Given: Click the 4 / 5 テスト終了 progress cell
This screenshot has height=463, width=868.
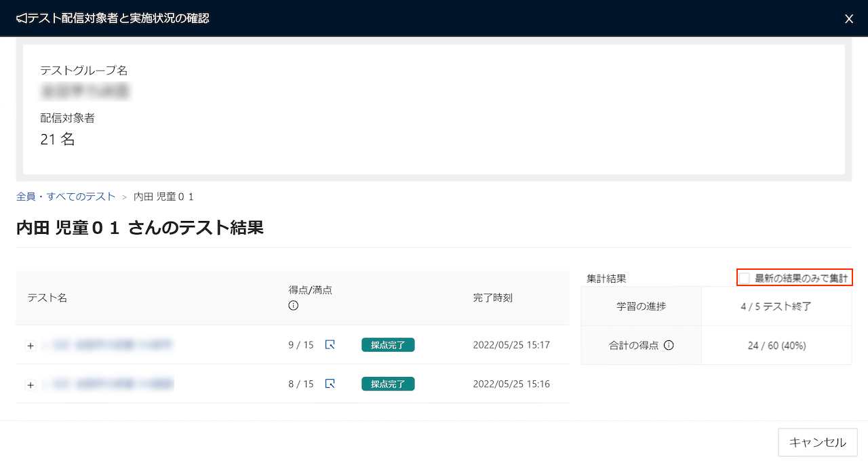Looking at the screenshot, I should coord(776,306).
